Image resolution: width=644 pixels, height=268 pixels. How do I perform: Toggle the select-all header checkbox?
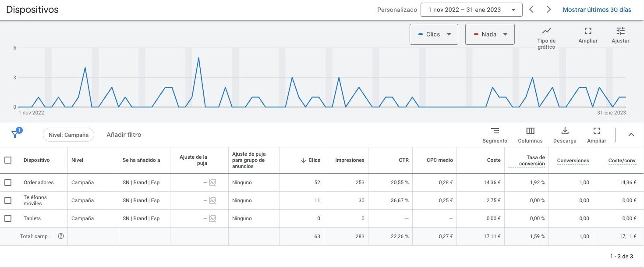click(8, 160)
